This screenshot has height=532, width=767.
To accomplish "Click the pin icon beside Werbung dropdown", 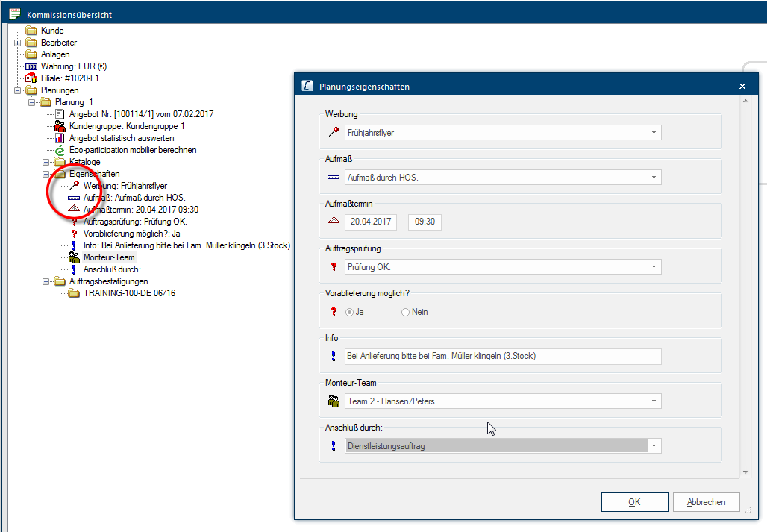I will [x=334, y=132].
